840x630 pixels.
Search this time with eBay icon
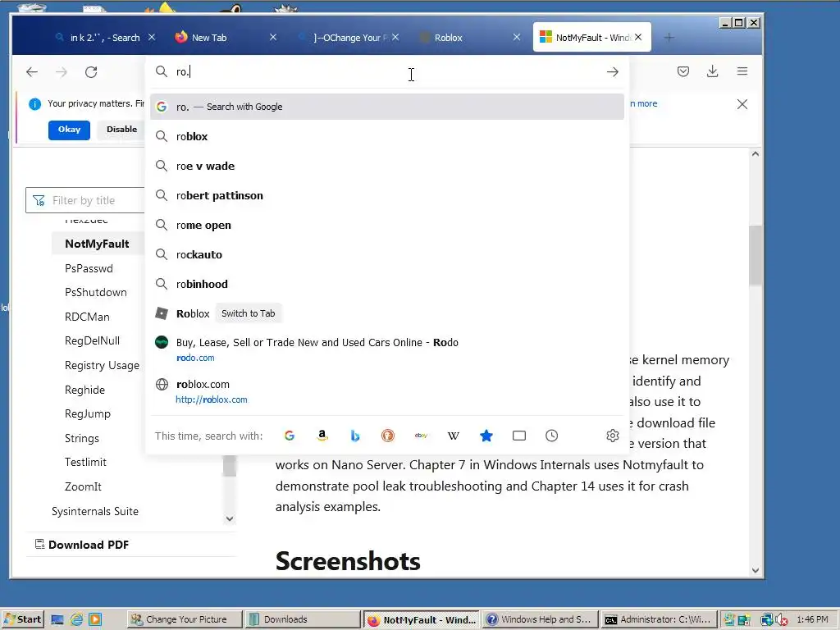click(x=421, y=436)
